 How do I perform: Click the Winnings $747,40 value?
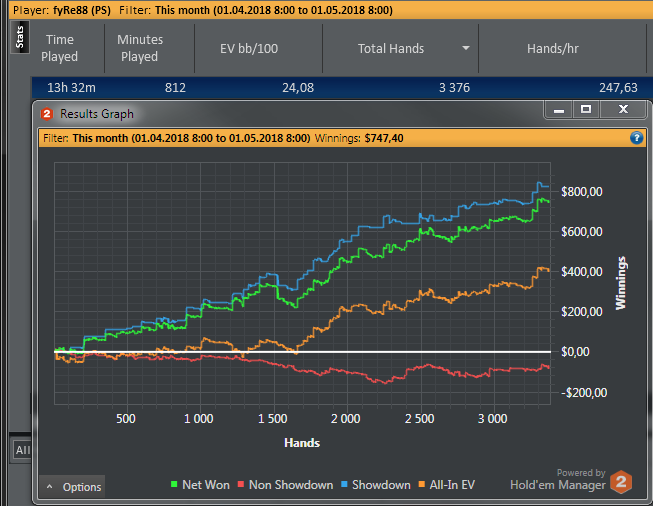384,138
